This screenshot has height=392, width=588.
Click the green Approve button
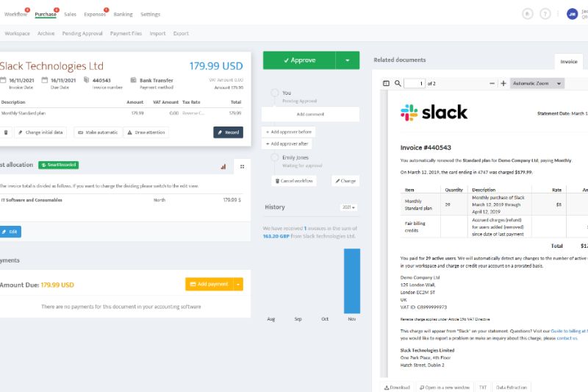click(x=299, y=60)
